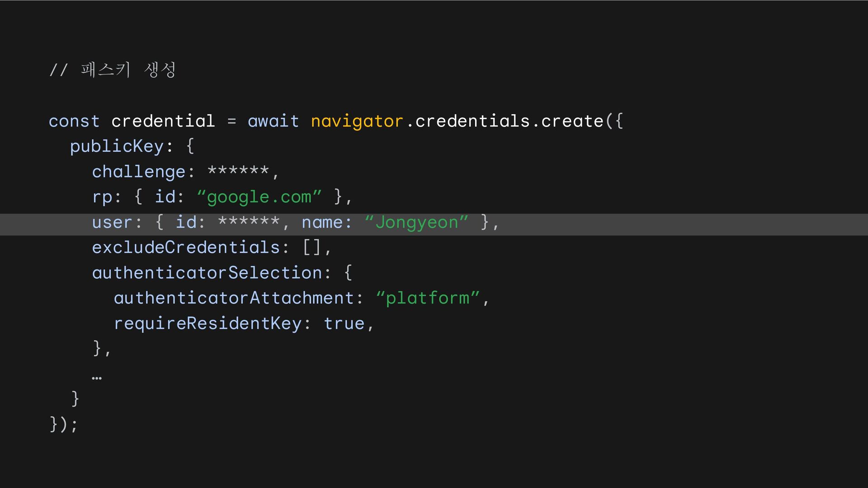
Task: Click the "google.com" string
Action: pyautogui.click(x=259, y=197)
